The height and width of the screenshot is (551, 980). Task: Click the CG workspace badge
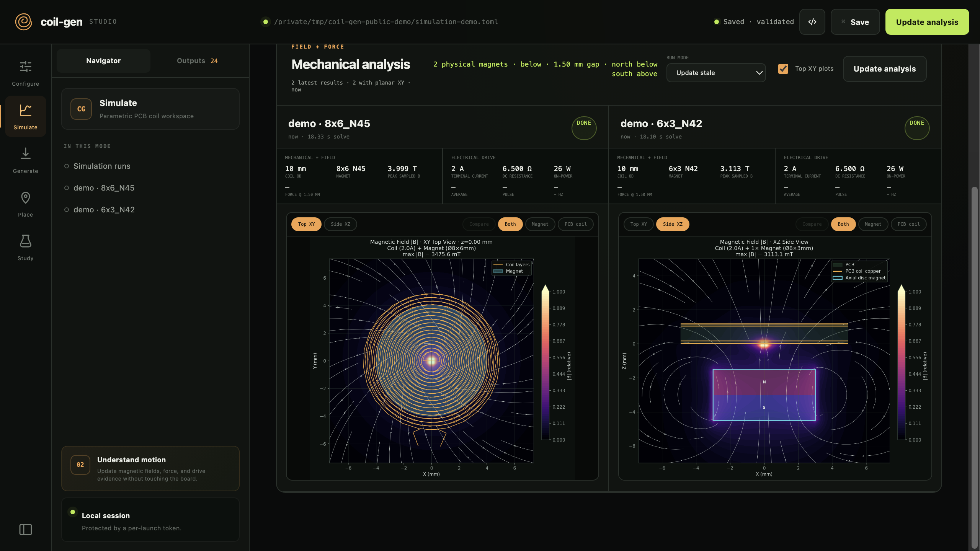[x=81, y=109]
